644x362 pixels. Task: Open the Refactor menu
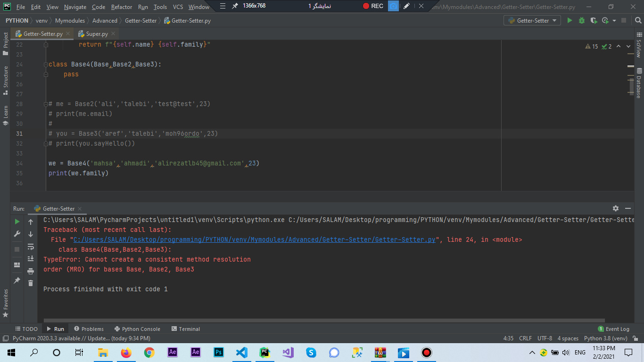(121, 7)
